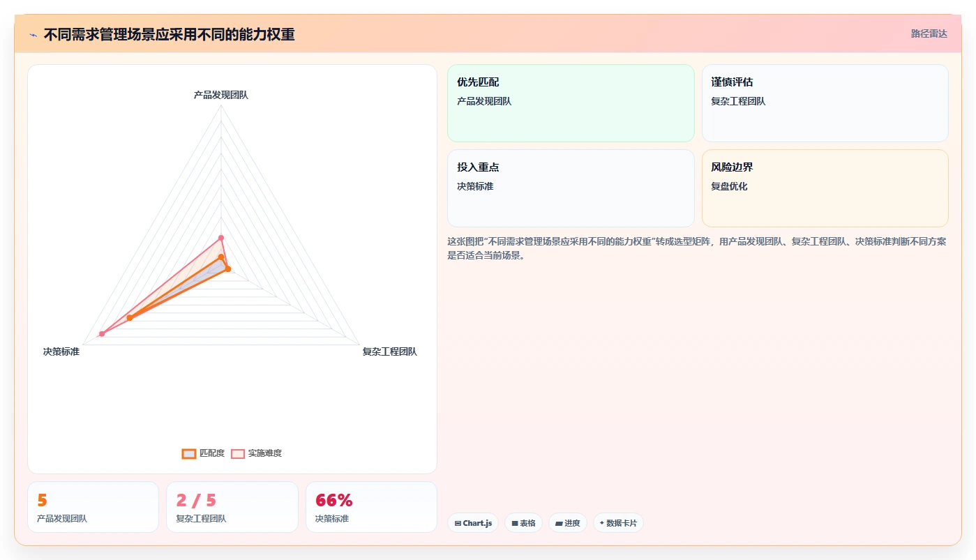
Task: Toggle the 匹配度 legend entry
Action: tap(203, 453)
